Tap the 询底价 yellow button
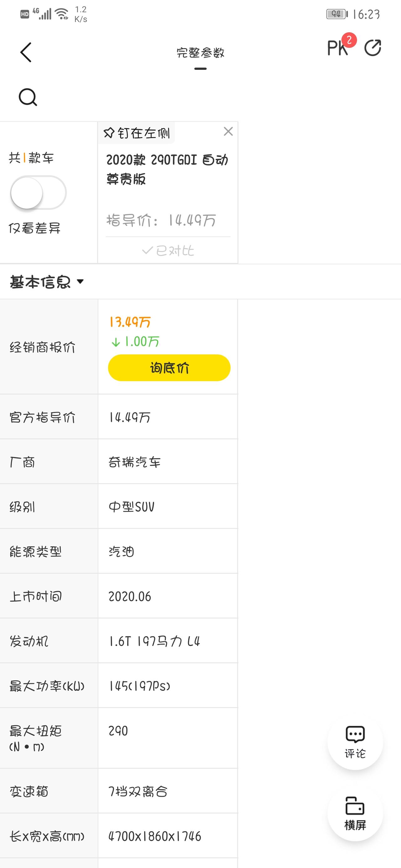Viewport: 401px width, 868px height. (169, 367)
